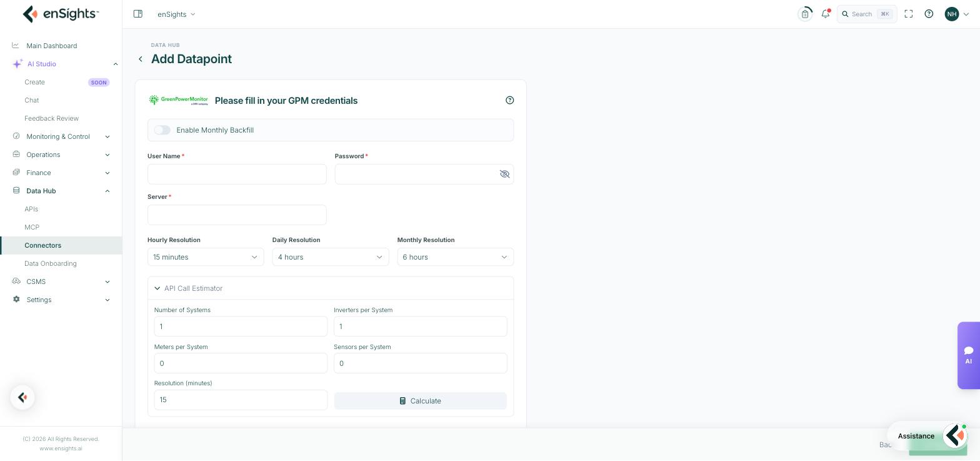
Task: Collapse the API Call Estimator section
Action: (331, 288)
